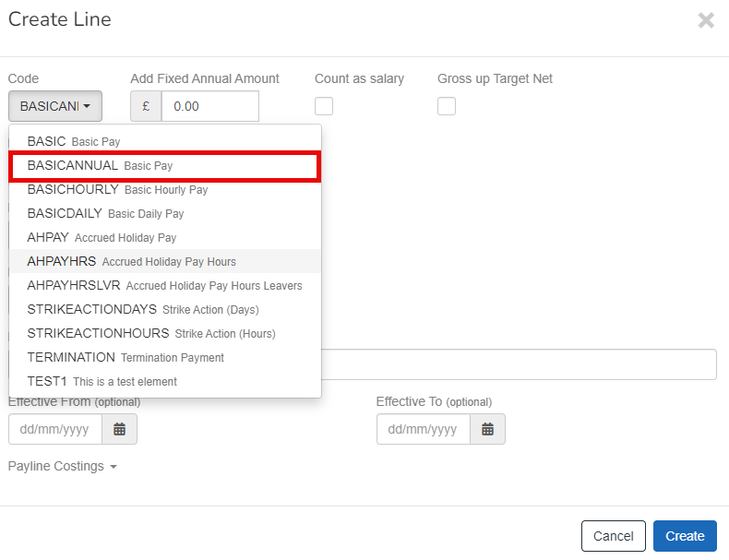Pick BASICDAILY Basic Daily Pay
This screenshot has height=560, width=729.
click(x=105, y=214)
